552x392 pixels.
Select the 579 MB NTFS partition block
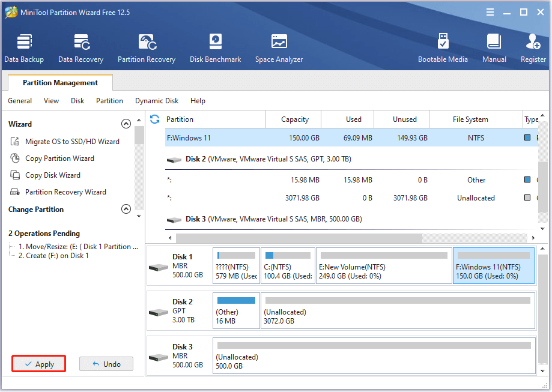point(236,266)
